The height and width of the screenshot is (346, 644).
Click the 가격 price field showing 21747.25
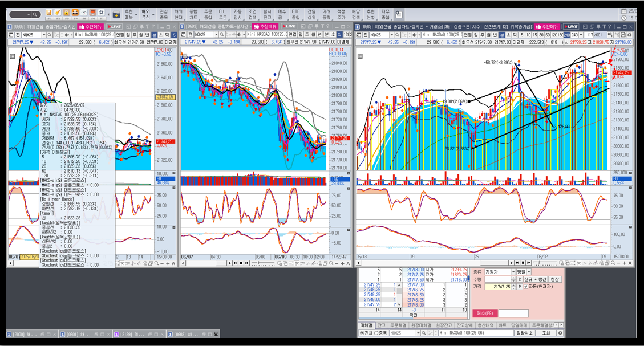498,287
